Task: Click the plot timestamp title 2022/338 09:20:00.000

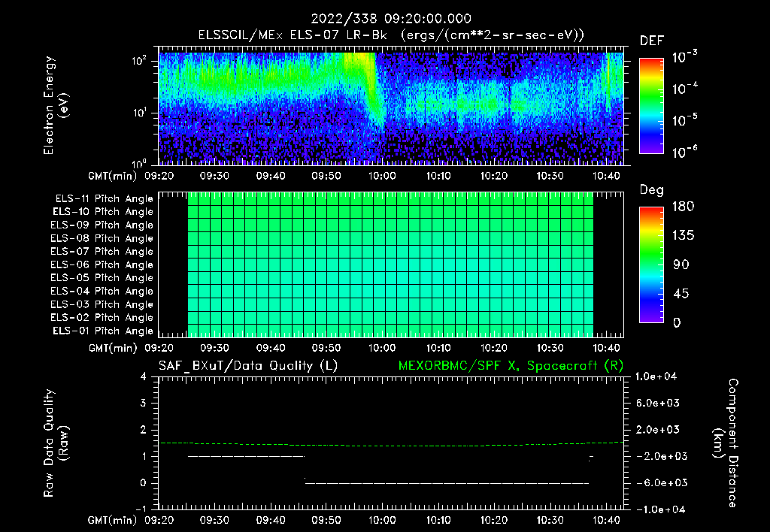Action: point(391,19)
